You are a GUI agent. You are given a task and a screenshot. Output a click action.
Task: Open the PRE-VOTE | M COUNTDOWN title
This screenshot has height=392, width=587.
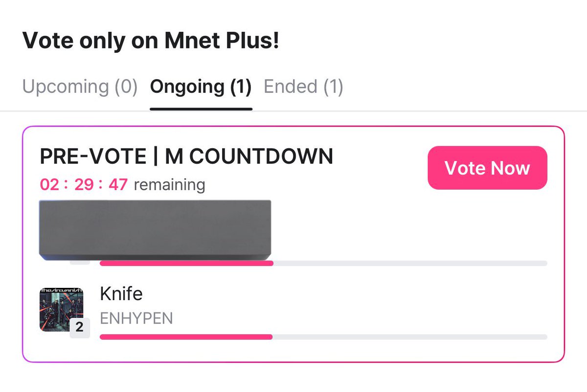point(186,156)
